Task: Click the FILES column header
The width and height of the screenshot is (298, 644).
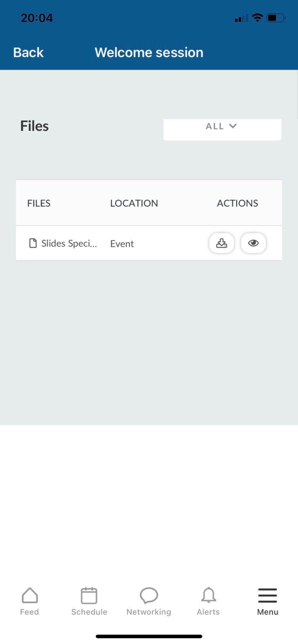Action: click(x=39, y=203)
